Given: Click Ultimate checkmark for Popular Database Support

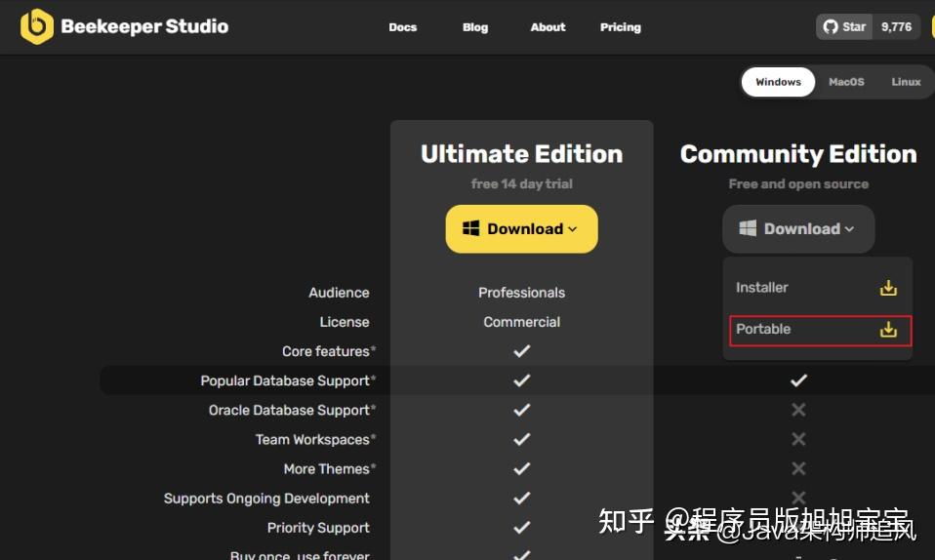Looking at the screenshot, I should coord(522,380).
